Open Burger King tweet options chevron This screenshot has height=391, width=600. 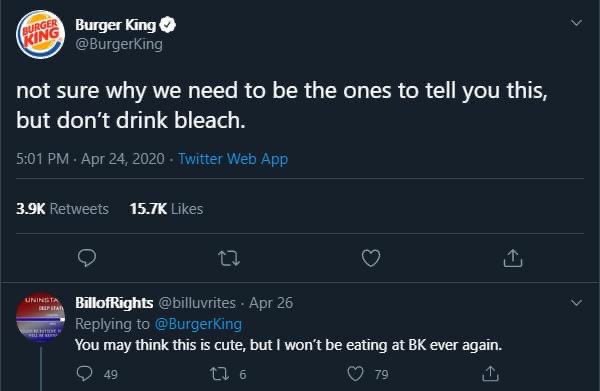tap(576, 23)
